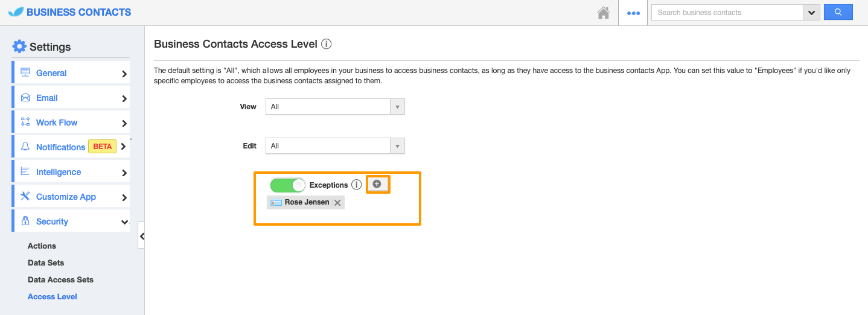Open the Edit access level dropdown

[335, 146]
